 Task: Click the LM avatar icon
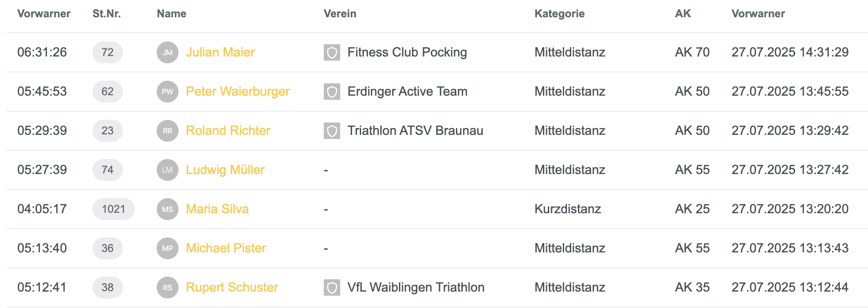click(x=168, y=170)
